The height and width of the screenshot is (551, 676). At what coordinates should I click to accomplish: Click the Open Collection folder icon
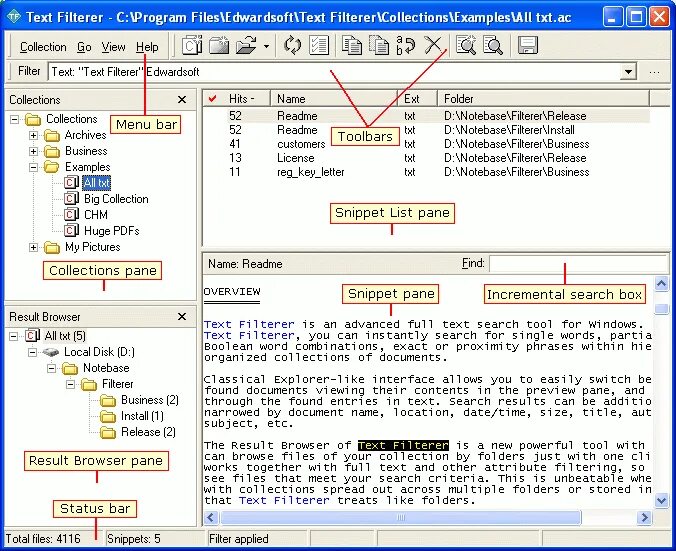(x=247, y=45)
